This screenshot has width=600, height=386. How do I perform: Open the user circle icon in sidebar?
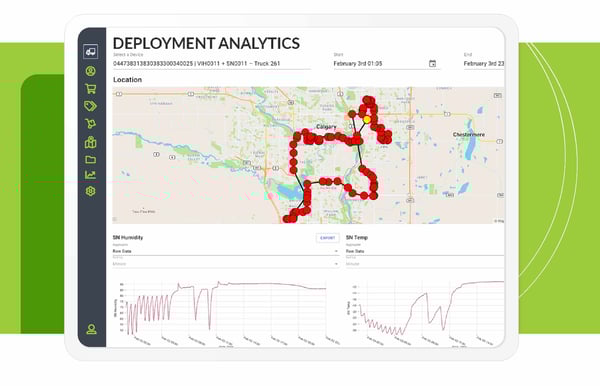tap(91, 71)
